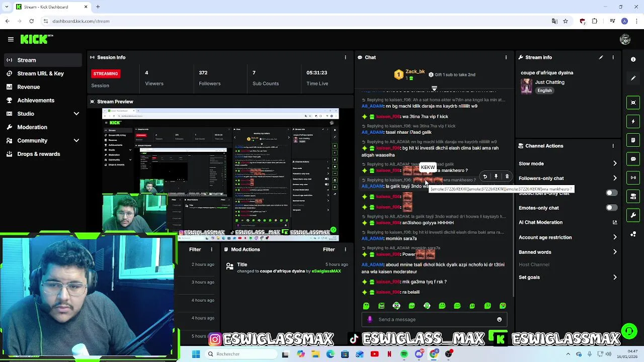Click the Stream Preview video thumbnail
Viewport: 644px width, 362px height.
point(220,175)
